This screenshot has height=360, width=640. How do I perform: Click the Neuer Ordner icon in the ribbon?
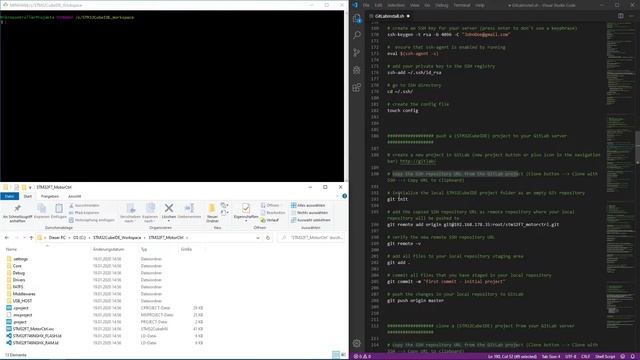pos(212,208)
